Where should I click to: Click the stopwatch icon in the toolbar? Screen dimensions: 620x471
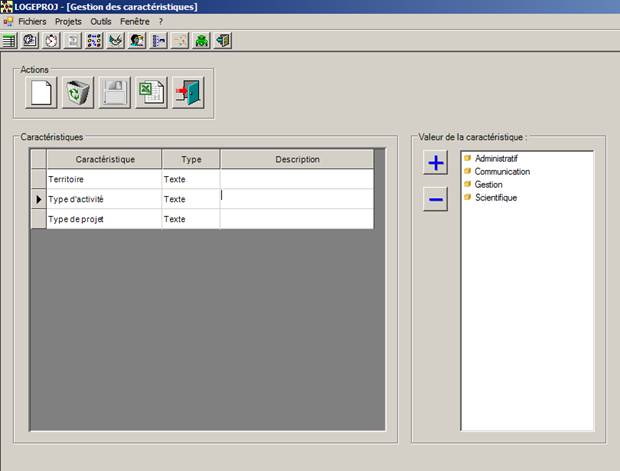click(x=51, y=41)
